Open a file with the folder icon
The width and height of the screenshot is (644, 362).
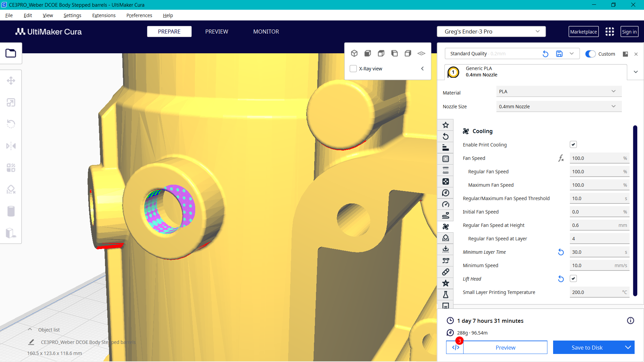pos(11,53)
